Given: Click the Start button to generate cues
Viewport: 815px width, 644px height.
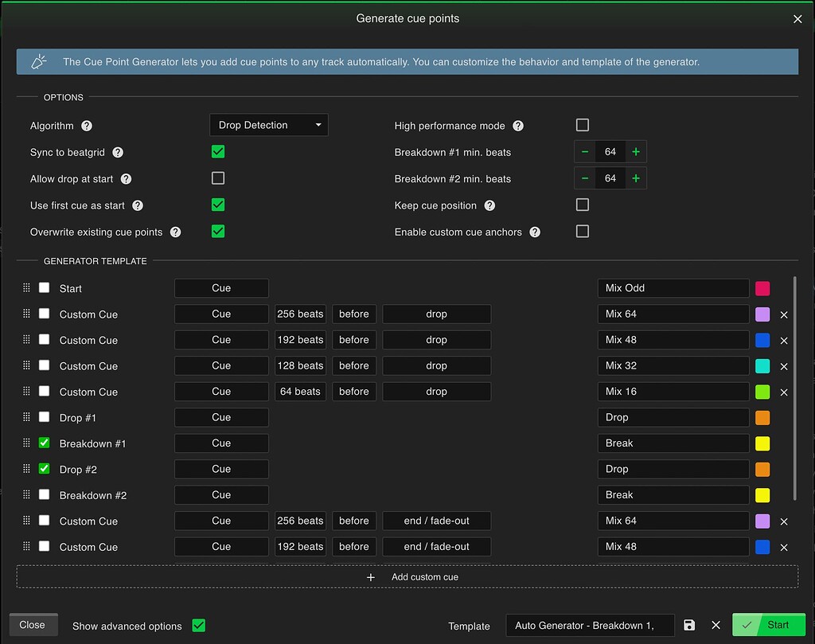Looking at the screenshot, I should pyautogui.click(x=769, y=625).
